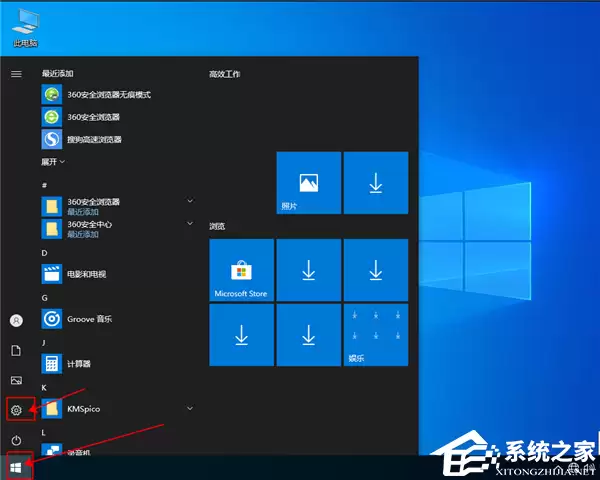Open the 娱乐 entertainment tile folder
Viewport: 600px width, 480px height.
376,335
